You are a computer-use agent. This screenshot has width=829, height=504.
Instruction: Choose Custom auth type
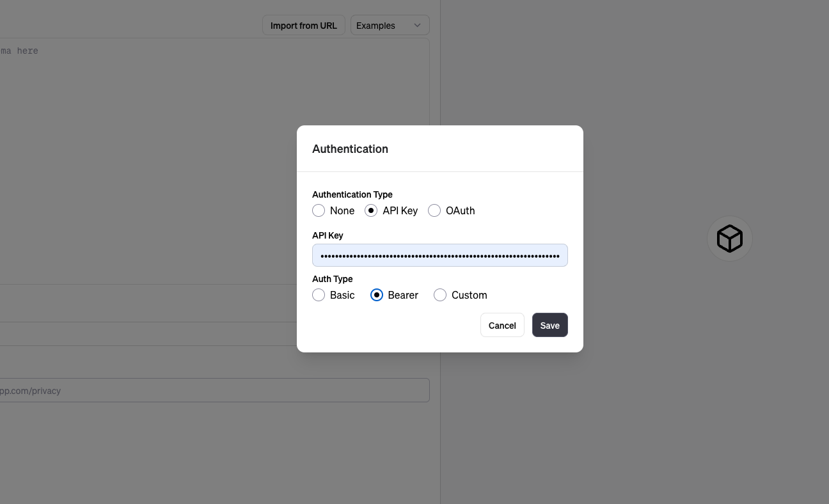(440, 295)
